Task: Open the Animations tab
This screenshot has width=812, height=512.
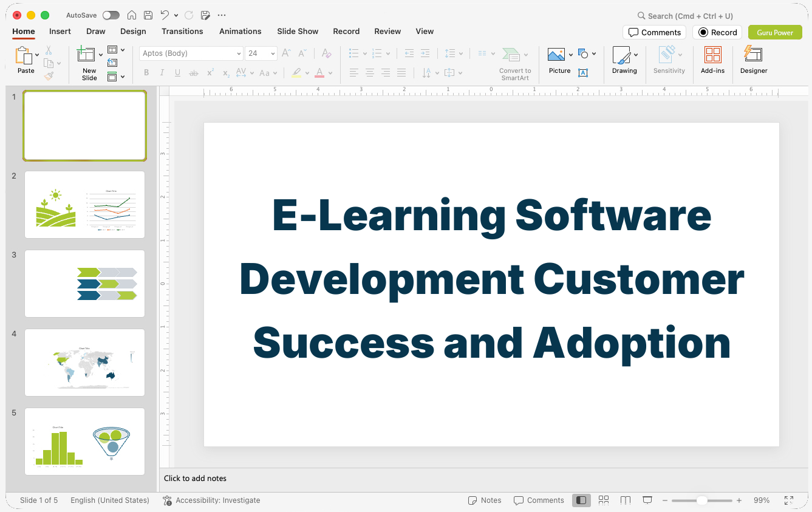Action: [241, 31]
